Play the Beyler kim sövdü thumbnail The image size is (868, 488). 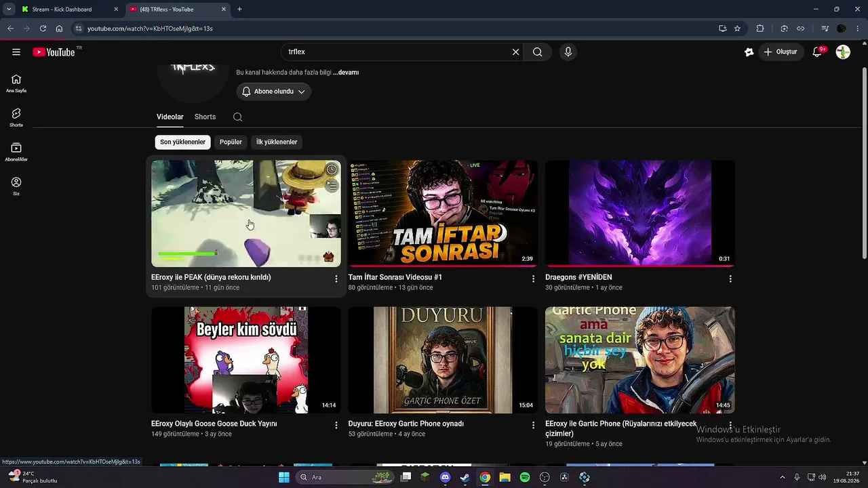[x=246, y=360]
